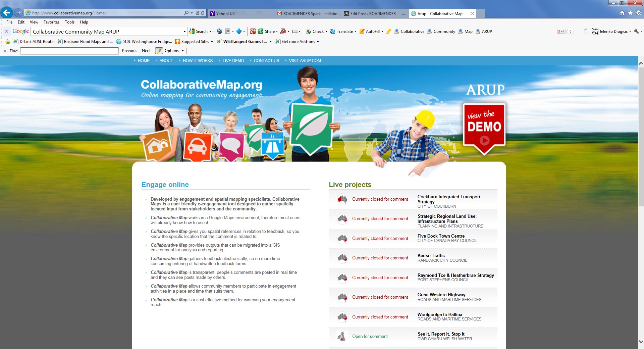This screenshot has height=349, width=644.
Task: Click the yellow highlighter icon in Google toolbar
Action: click(x=388, y=32)
